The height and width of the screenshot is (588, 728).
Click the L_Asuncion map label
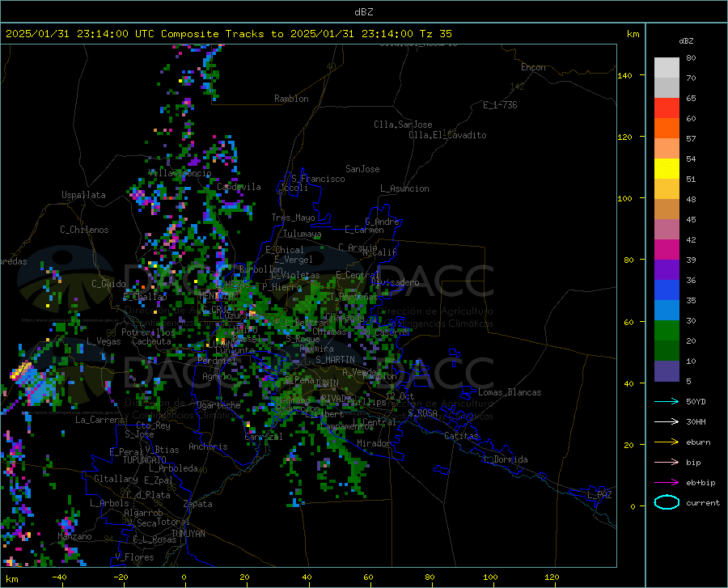tap(404, 188)
